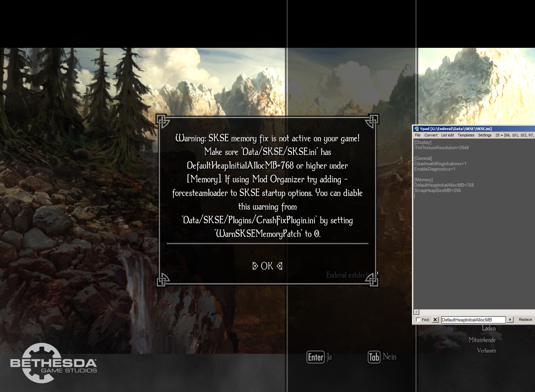
Task: Click the Tab key icon for Nein
Action: click(374, 357)
